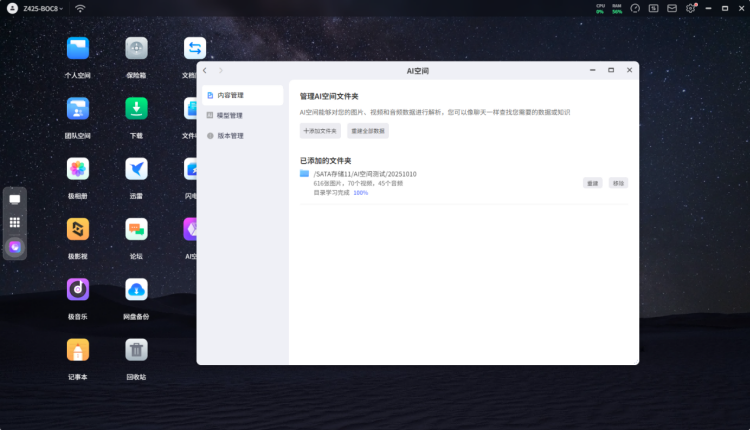750x430 pixels.
Task: Click the 添加文件夹 button
Action: point(320,131)
